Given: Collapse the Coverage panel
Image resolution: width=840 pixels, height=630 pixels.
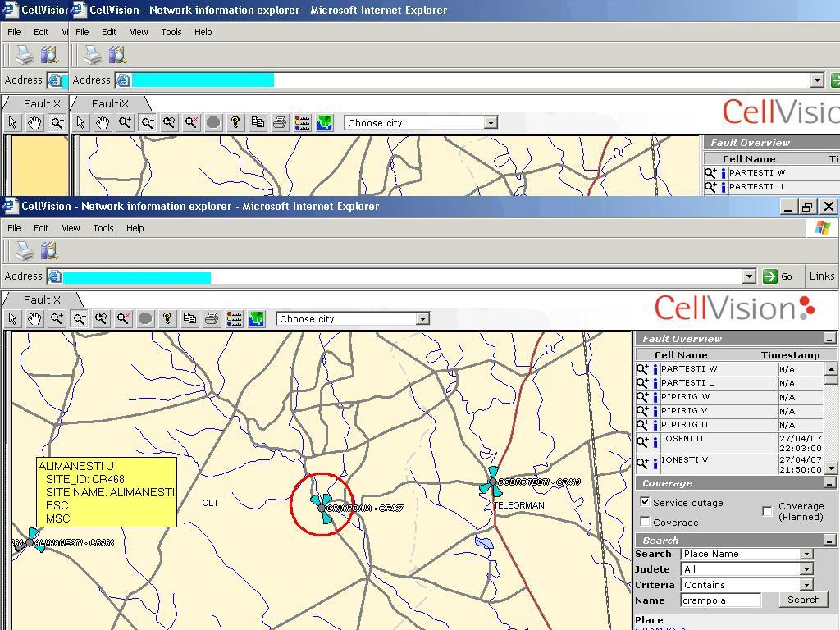Looking at the screenshot, I should 829,483.
